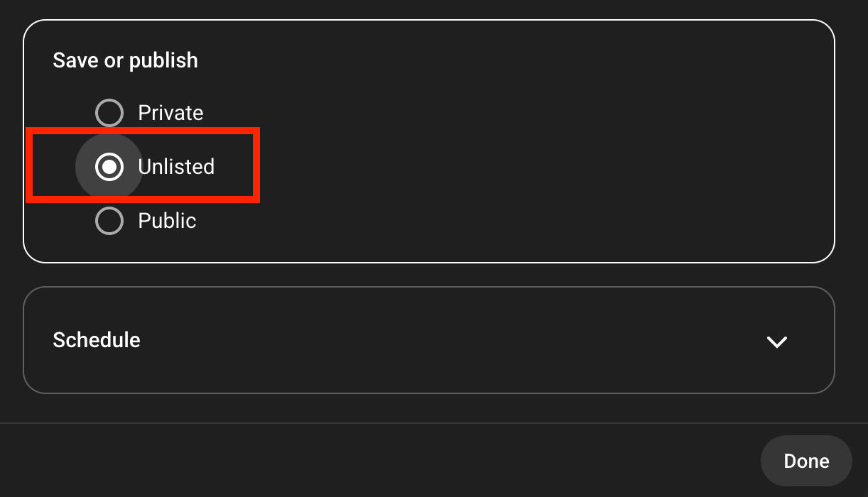Click the empty circle next to Private

click(x=109, y=113)
